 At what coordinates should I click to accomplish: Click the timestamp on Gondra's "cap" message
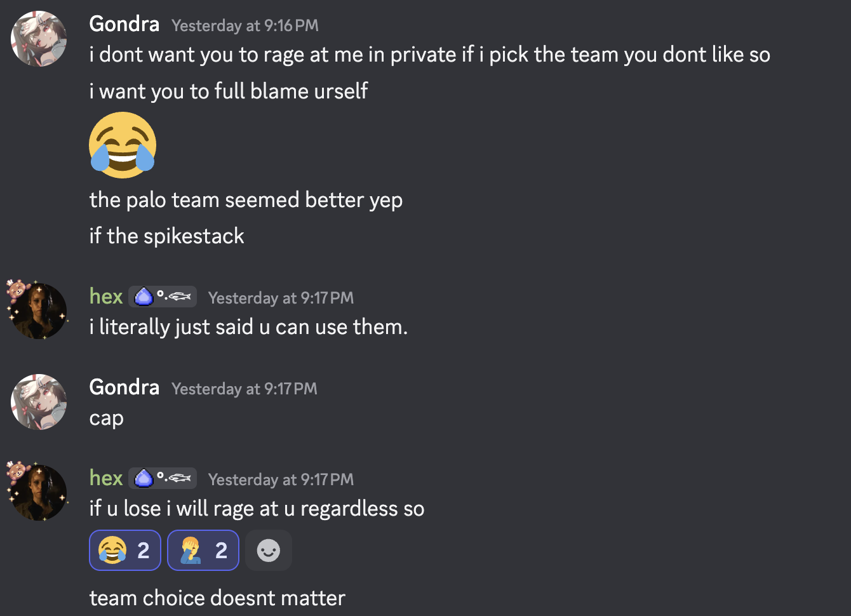[x=245, y=389]
